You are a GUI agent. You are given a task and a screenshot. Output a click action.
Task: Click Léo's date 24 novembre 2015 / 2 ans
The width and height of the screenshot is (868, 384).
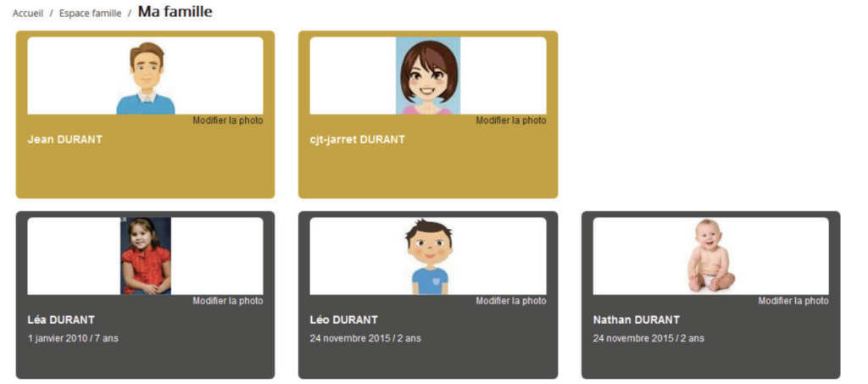(365, 338)
